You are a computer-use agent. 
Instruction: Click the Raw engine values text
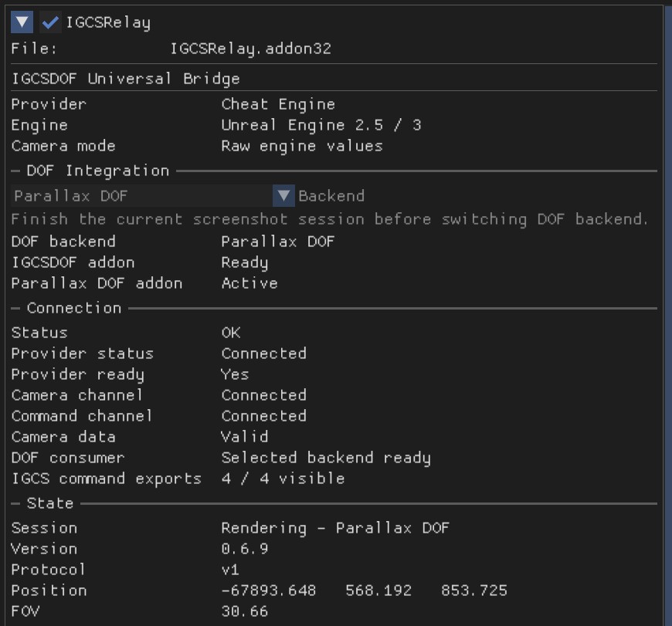coord(302,146)
